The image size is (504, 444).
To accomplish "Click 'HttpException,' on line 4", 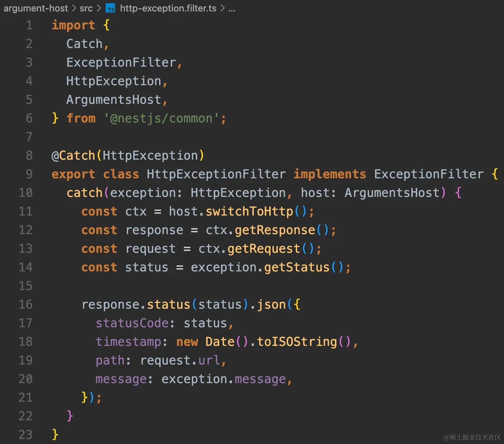I will click(117, 81).
